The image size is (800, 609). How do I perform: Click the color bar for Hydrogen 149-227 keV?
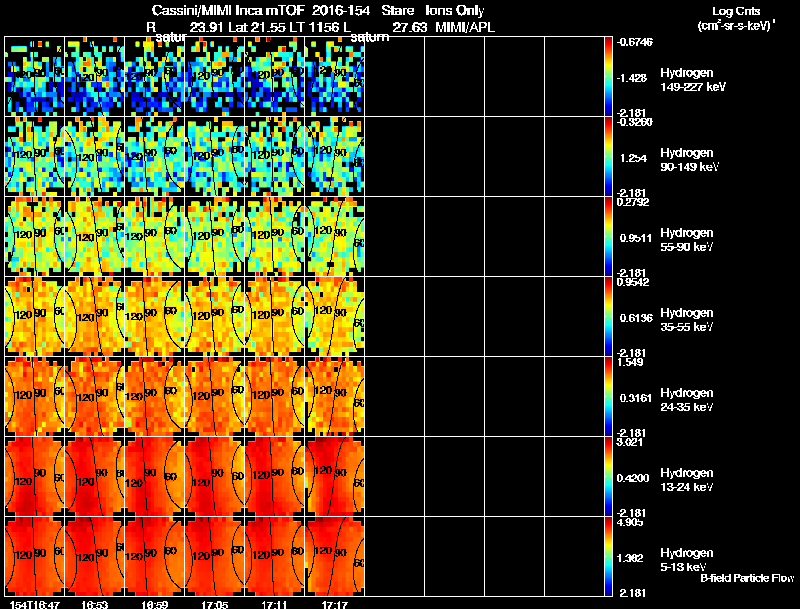(609, 77)
